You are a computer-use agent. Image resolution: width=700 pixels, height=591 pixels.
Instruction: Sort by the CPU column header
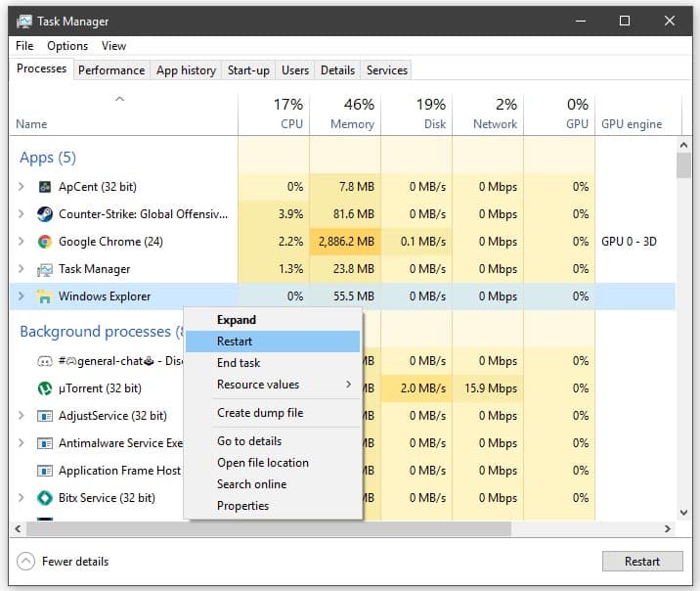(x=274, y=114)
